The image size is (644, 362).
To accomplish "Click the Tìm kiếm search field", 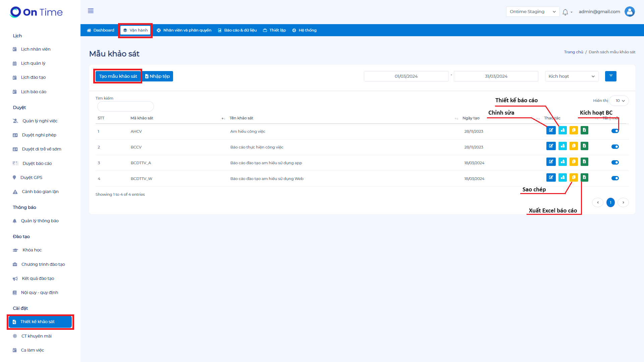I will point(125,107).
